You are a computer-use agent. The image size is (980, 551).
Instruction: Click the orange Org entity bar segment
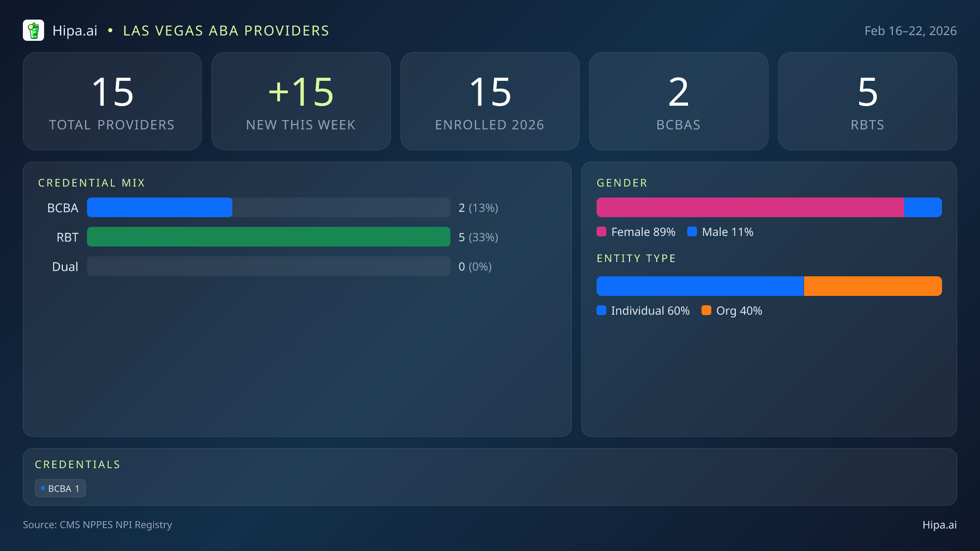tap(873, 286)
